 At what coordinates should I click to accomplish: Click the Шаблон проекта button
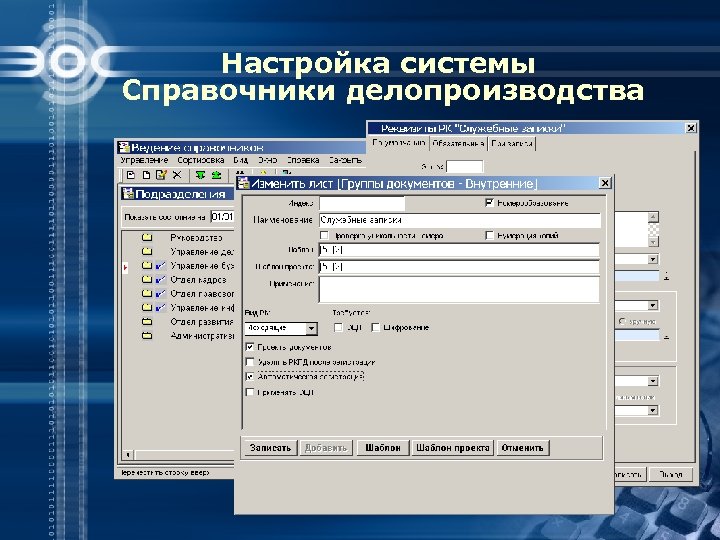coord(453,448)
